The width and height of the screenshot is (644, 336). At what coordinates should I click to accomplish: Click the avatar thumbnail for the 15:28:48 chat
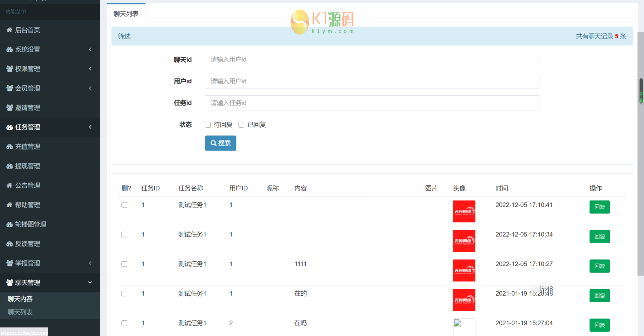[x=464, y=300]
